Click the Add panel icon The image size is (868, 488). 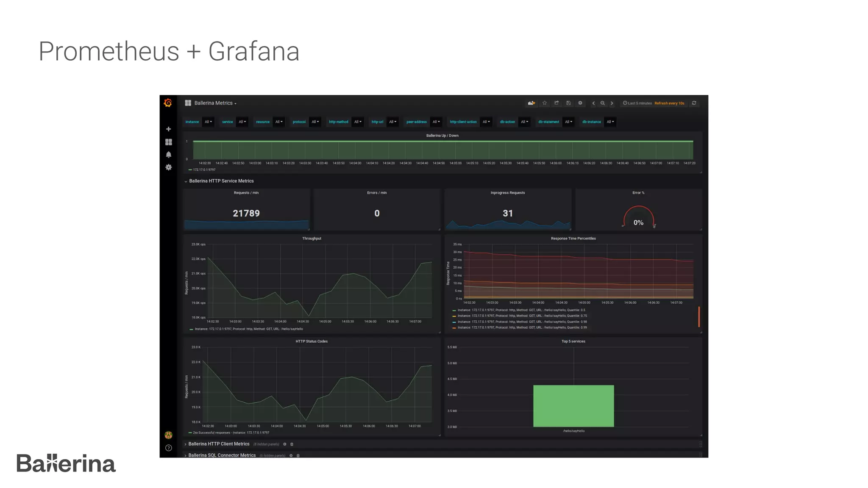coord(531,103)
